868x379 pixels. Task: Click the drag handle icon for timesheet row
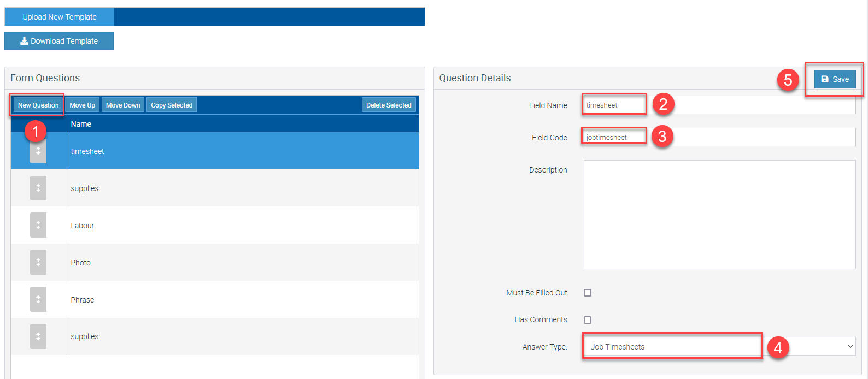pos(38,152)
